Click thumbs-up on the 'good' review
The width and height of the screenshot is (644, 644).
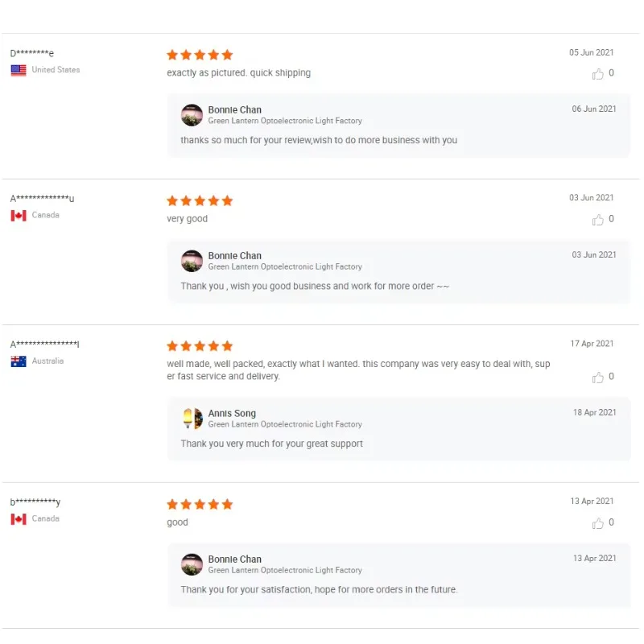point(598,523)
